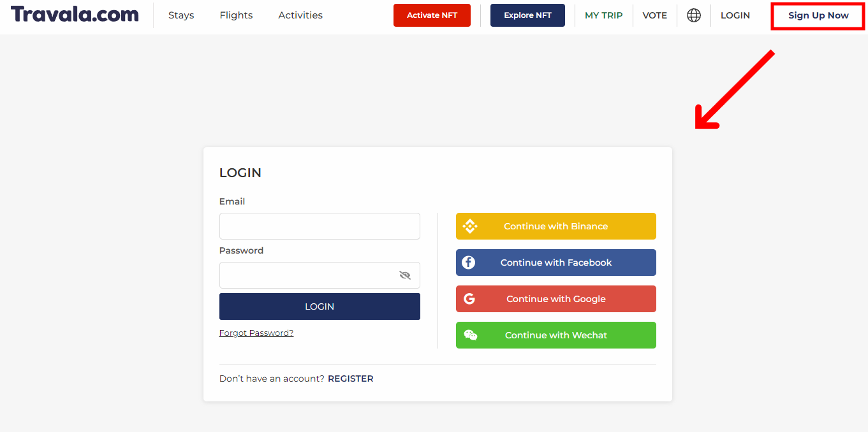Click the globe language selector icon

point(694,15)
